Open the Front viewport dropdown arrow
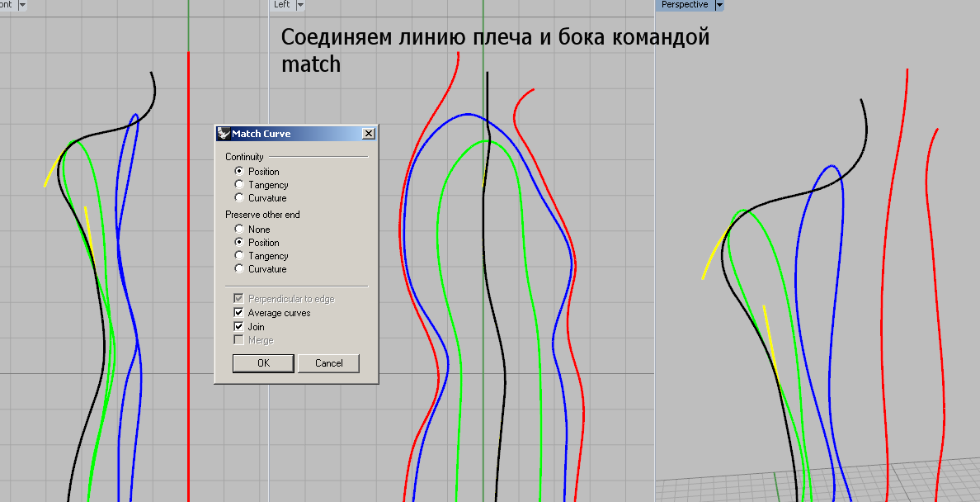 22,4
